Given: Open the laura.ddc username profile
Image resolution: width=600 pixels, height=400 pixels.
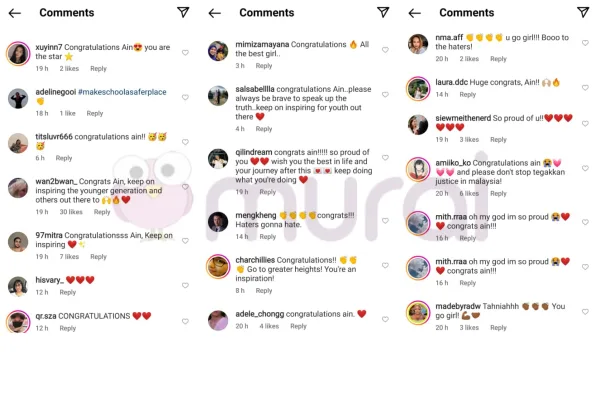Looking at the screenshot, I should click(452, 82).
